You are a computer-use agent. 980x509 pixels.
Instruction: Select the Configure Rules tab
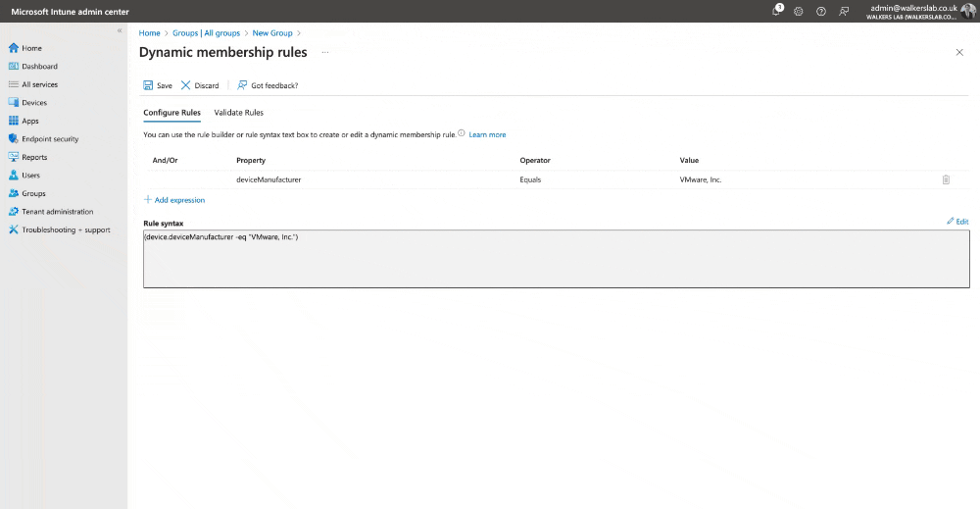[x=171, y=113]
